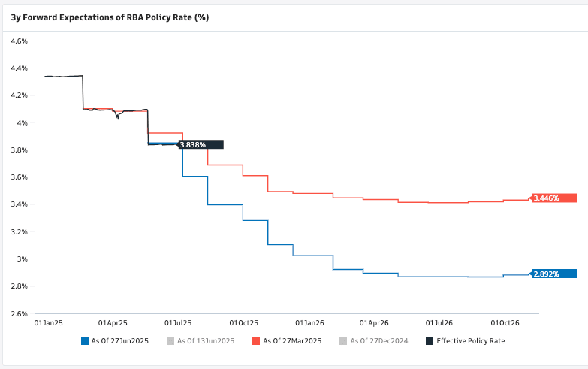Enable the greyed-out As Of 27Dec2024 series
The height and width of the screenshot is (369, 588).
click(377, 341)
